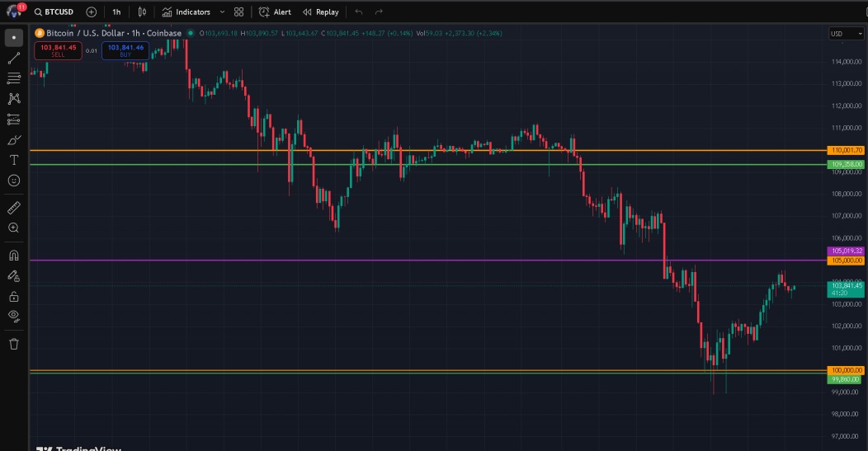This screenshot has height=451, width=868.
Task: Select the orange 100,000.00 price label
Action: click(x=846, y=369)
